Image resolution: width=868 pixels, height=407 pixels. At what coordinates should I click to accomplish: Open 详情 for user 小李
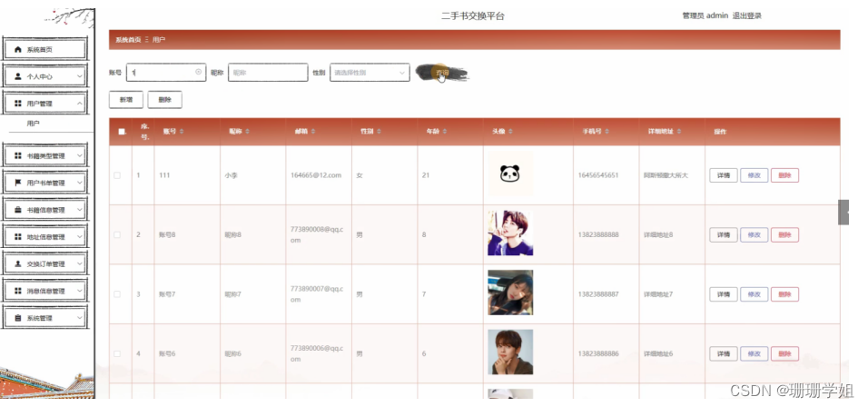point(724,175)
